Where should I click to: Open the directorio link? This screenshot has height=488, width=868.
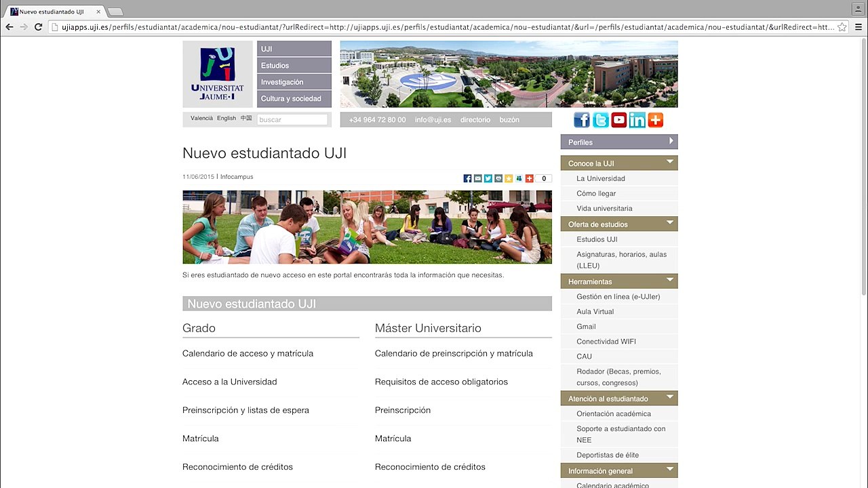tap(475, 119)
